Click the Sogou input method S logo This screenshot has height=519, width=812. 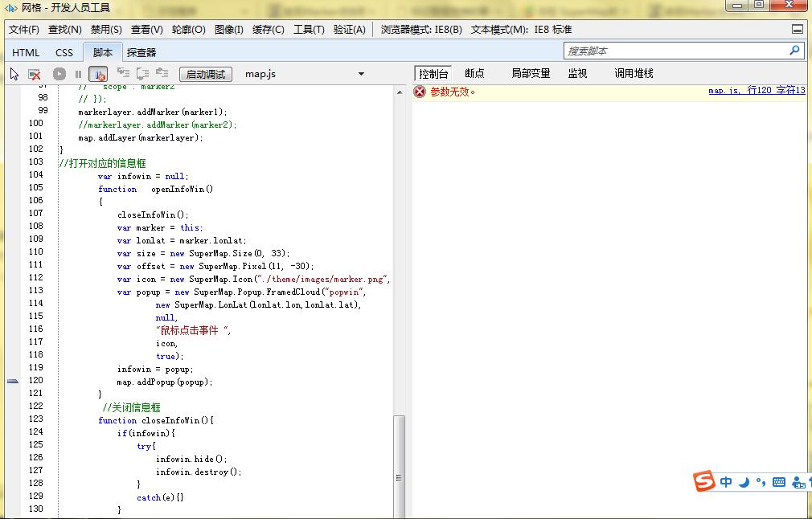click(704, 481)
